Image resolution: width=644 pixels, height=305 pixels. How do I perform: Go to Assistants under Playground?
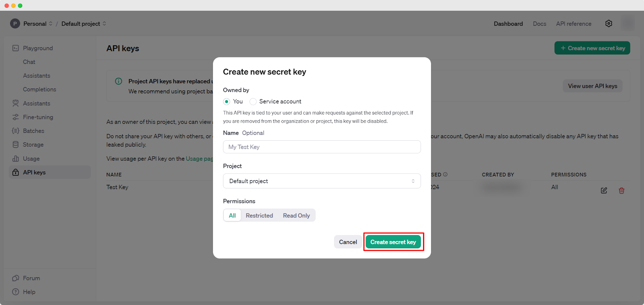37,76
